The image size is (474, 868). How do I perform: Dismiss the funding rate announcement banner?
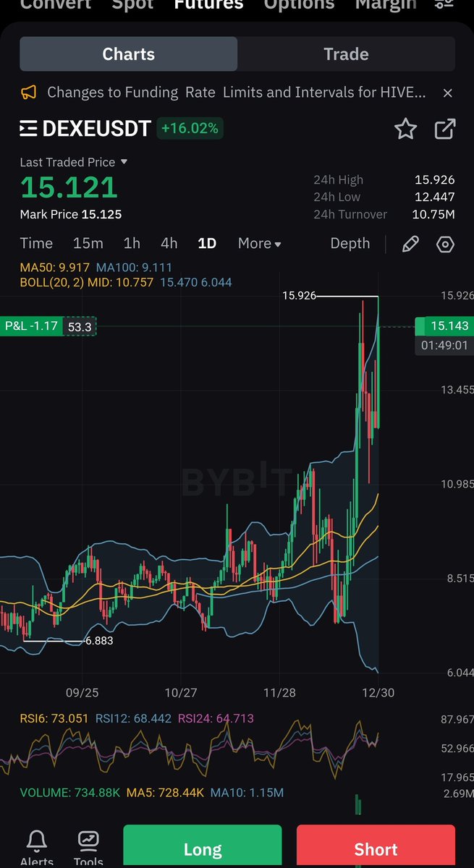(x=447, y=93)
